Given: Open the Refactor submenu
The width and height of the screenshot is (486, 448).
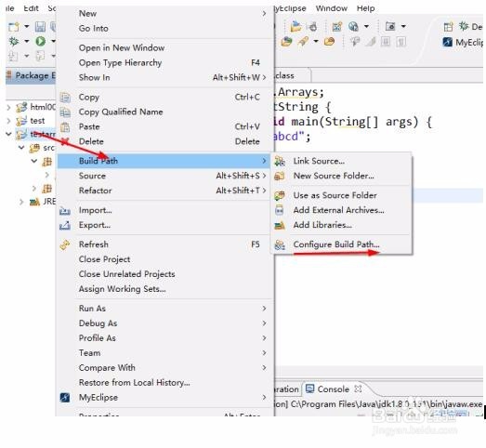Looking at the screenshot, I should coord(164,191).
